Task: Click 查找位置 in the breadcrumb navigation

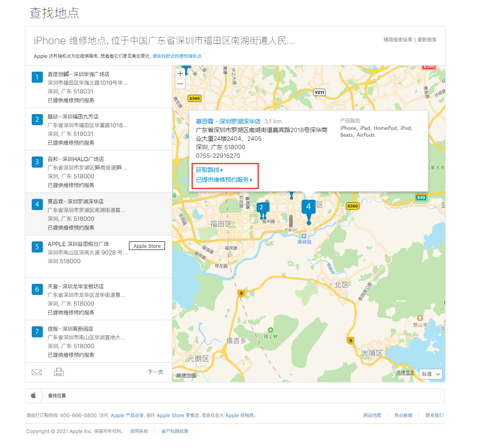Action: (x=57, y=396)
